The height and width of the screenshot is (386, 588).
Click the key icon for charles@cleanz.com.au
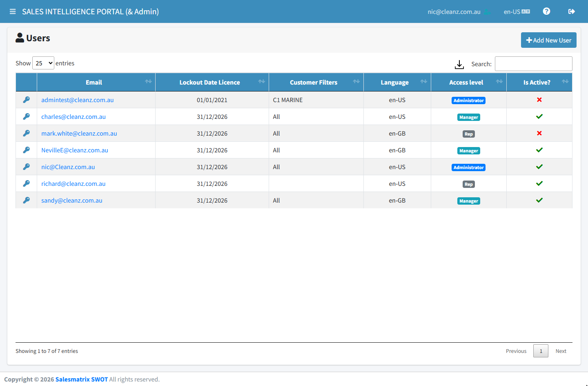point(27,116)
